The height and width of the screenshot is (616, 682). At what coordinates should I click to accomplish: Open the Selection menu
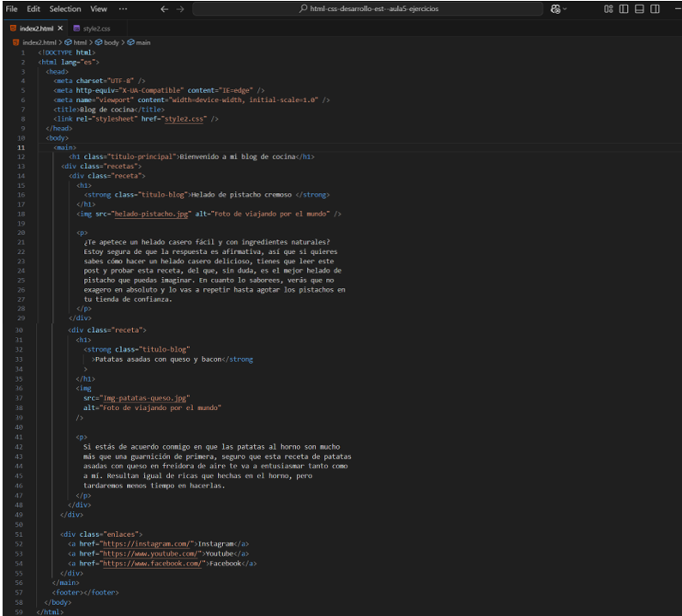pyautogui.click(x=65, y=9)
